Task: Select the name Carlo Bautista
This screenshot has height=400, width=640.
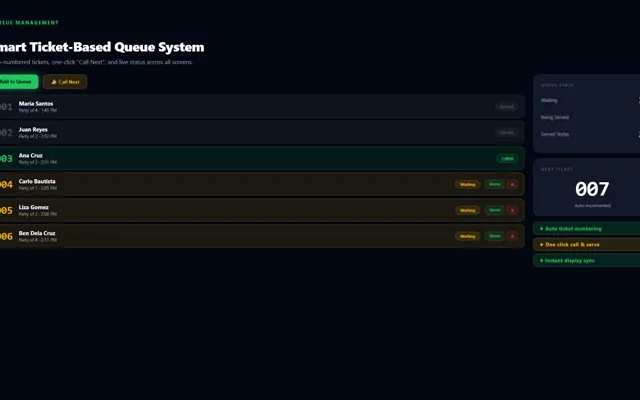Action: 37,181
